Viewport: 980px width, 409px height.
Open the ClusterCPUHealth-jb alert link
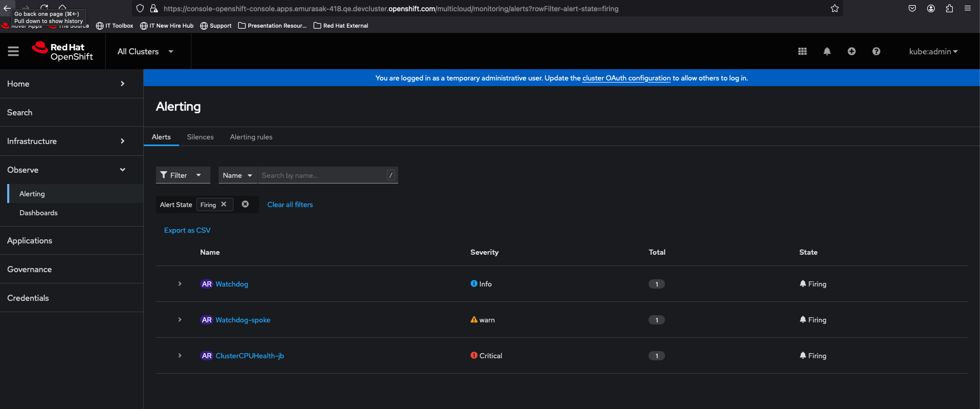[250, 356]
